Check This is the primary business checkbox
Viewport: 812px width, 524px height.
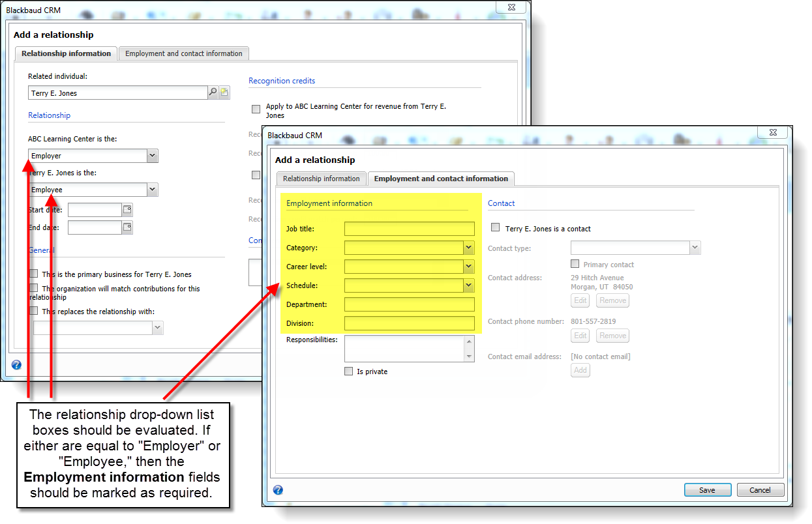[x=33, y=274]
